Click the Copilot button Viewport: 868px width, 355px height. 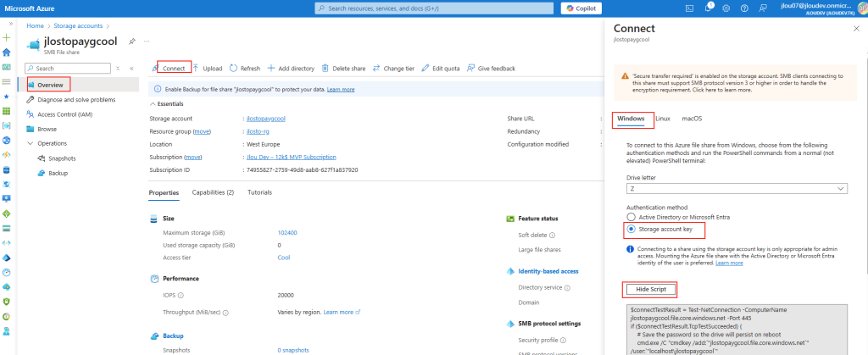coord(581,8)
